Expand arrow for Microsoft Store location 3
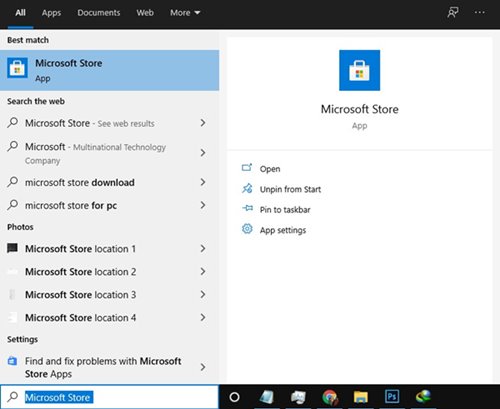The image size is (500, 409). [203, 294]
